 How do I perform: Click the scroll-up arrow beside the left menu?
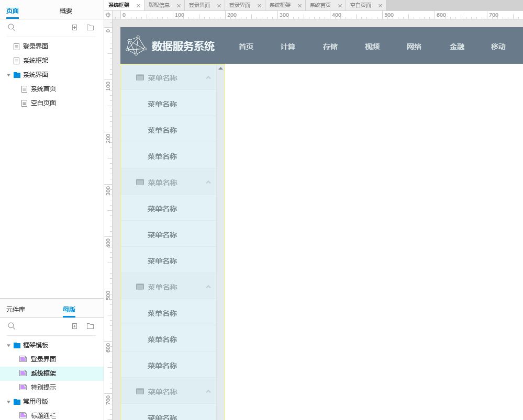pos(220,69)
